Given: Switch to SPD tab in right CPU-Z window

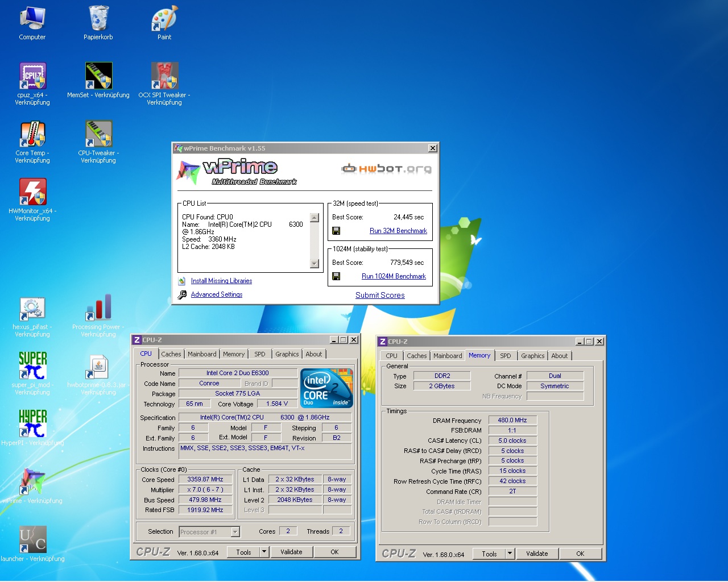Looking at the screenshot, I should [x=506, y=356].
